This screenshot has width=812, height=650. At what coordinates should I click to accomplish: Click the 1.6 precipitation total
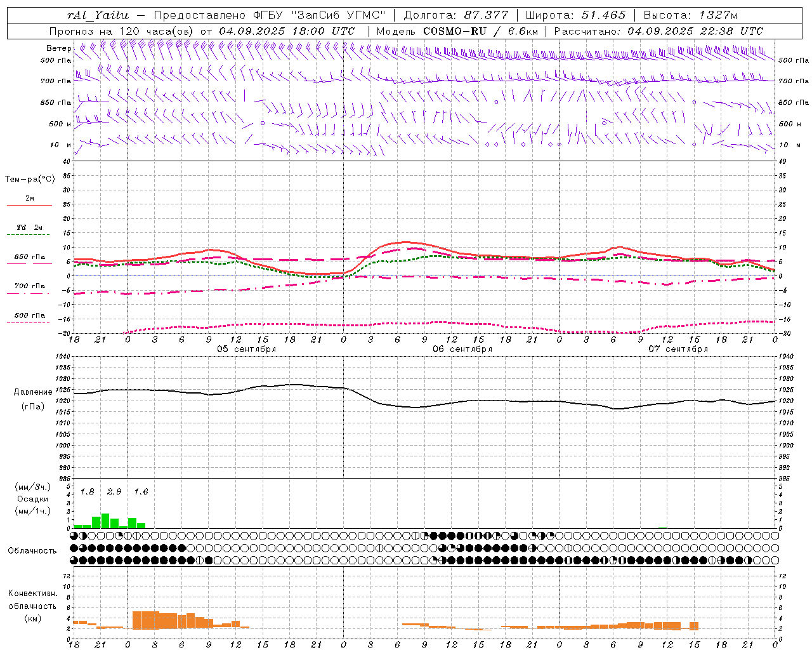click(141, 492)
